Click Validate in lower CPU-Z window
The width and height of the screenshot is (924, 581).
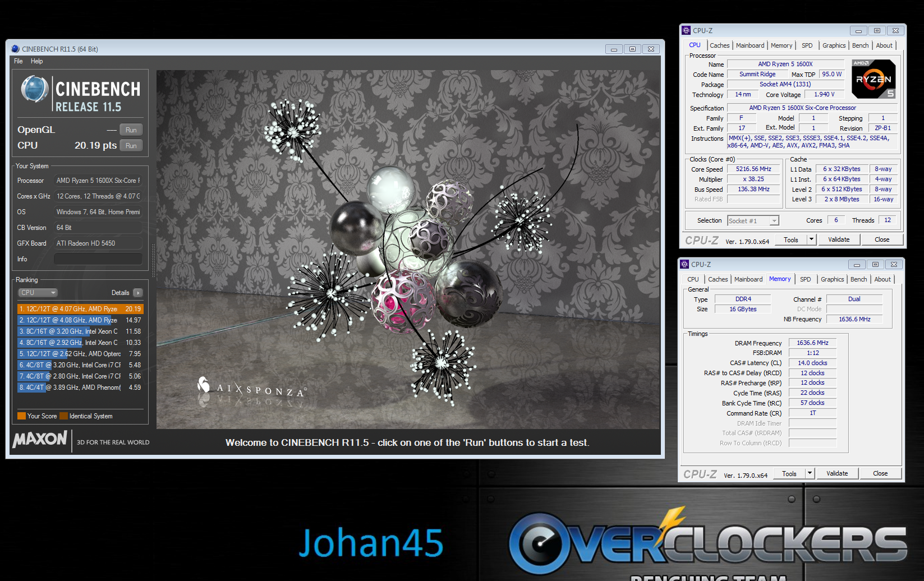837,473
